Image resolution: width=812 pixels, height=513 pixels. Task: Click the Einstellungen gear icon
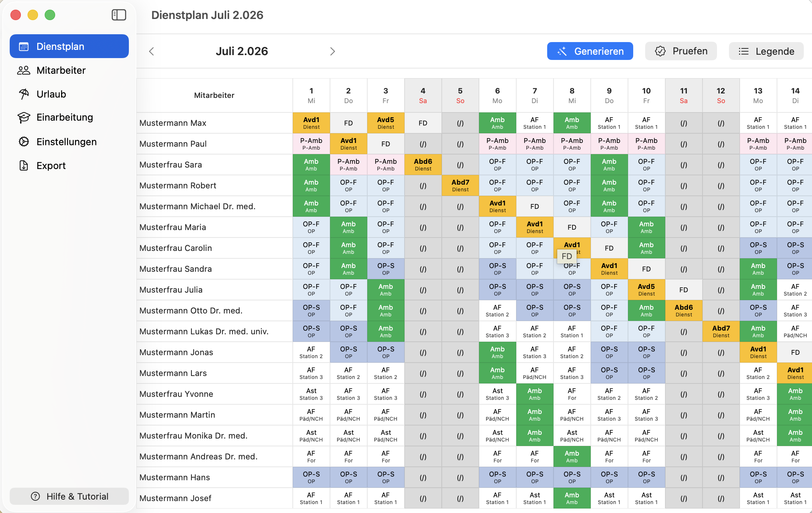click(x=24, y=142)
